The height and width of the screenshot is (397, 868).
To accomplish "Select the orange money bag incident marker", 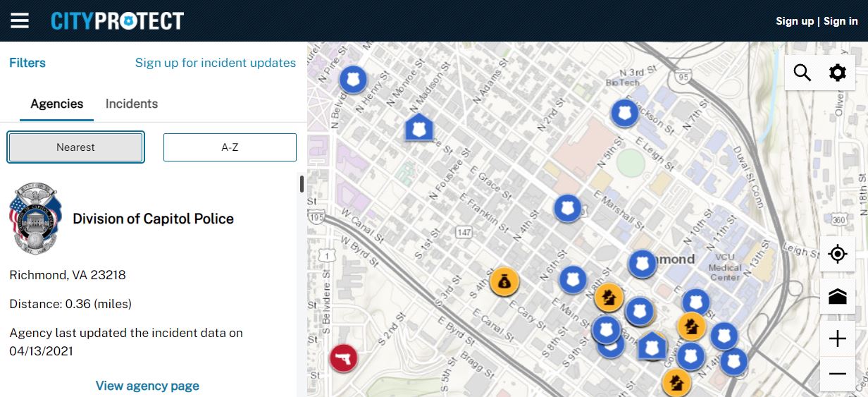I will click(x=504, y=282).
